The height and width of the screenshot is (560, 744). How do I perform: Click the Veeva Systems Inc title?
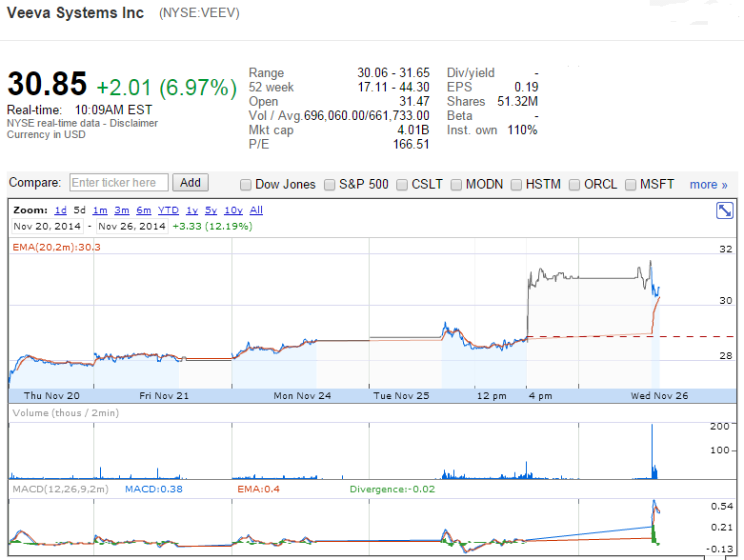pyautogui.click(x=75, y=12)
